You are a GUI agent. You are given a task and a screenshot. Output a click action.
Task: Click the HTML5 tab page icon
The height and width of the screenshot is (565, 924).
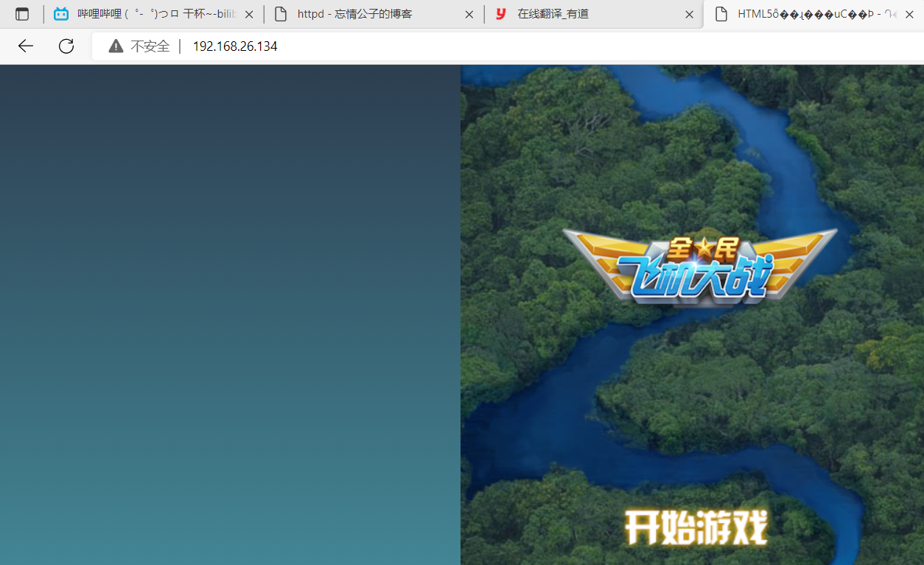[721, 14]
